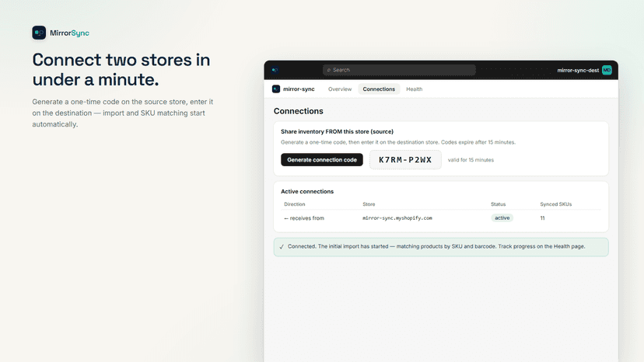This screenshot has height=362, width=644.
Task: Click the Status column header
Action: (x=499, y=204)
